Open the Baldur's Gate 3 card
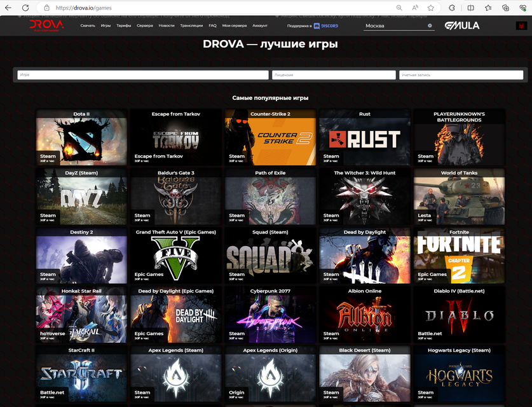Viewport: 532px width, 407px height. coord(176,197)
